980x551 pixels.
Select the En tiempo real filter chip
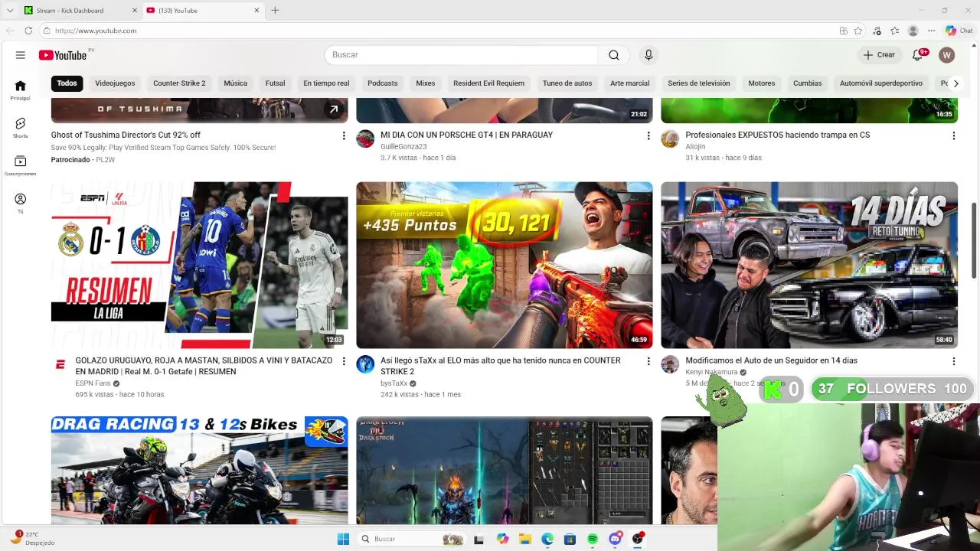click(x=326, y=83)
